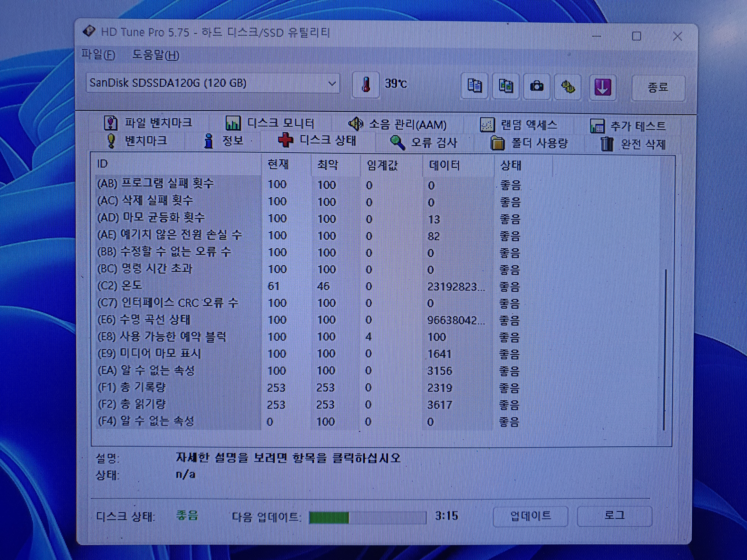Open the 랜덤 액세스 tab
This screenshot has height=560, width=747.
(x=518, y=125)
